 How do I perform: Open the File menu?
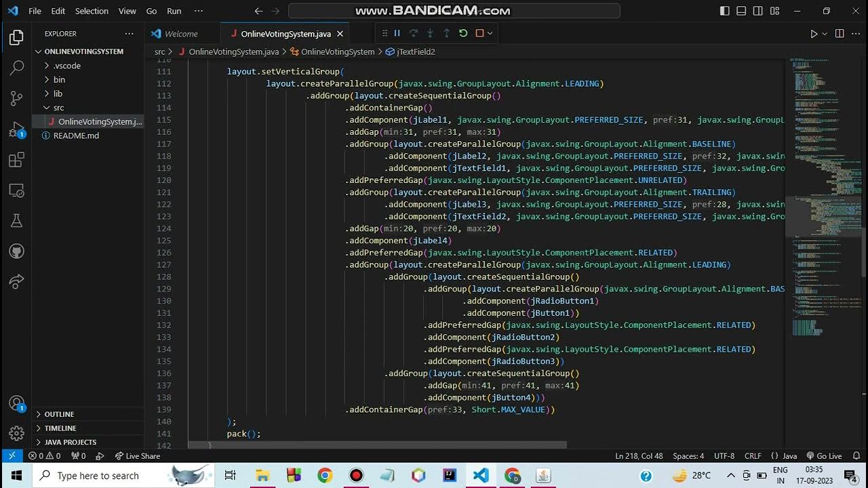(35, 11)
